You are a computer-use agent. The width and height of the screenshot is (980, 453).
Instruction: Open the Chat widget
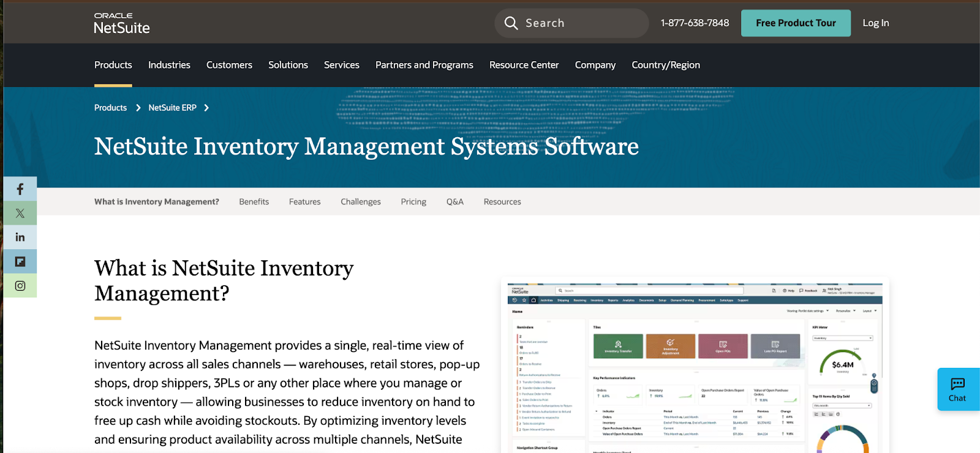point(958,389)
